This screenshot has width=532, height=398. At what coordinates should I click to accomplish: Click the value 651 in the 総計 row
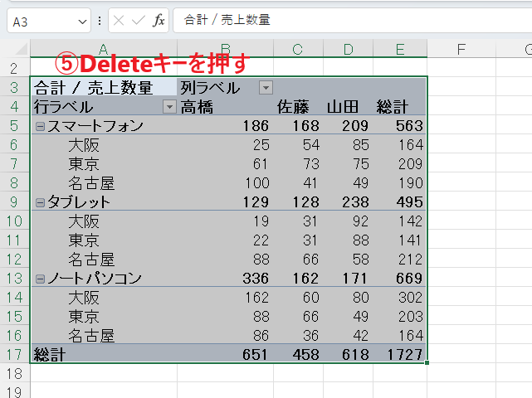point(255,355)
